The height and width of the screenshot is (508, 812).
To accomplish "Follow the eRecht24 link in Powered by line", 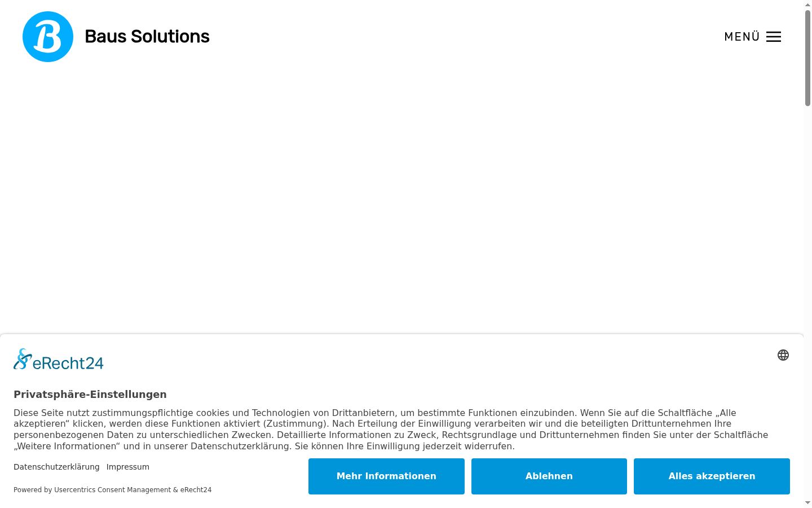I will click(196, 490).
